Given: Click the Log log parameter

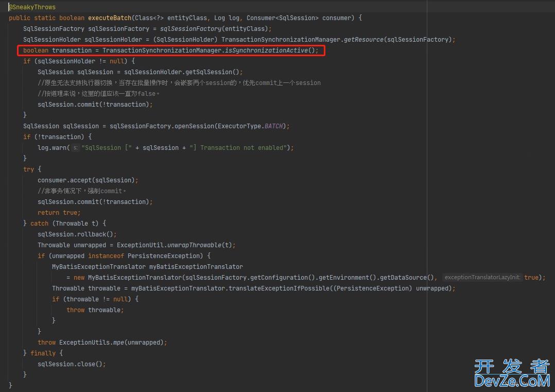Looking at the screenshot, I should (227, 18).
